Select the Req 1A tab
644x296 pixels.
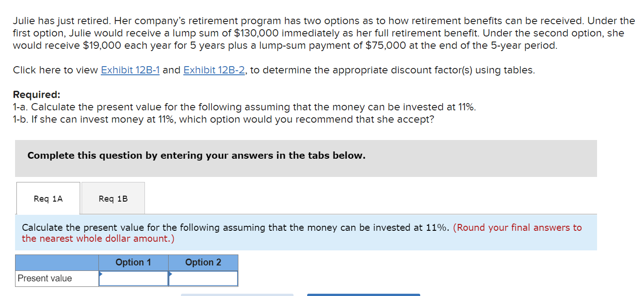tap(47, 198)
